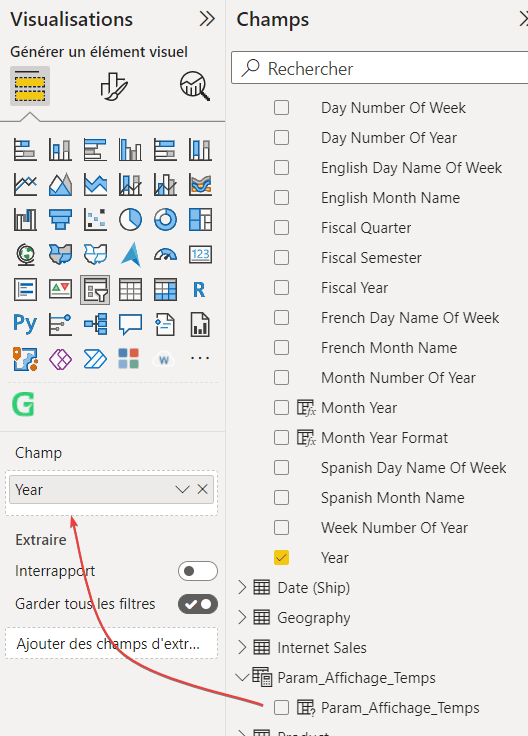The width and height of the screenshot is (528, 736).
Task: Expand the Date (Ship) table
Action: (242, 587)
